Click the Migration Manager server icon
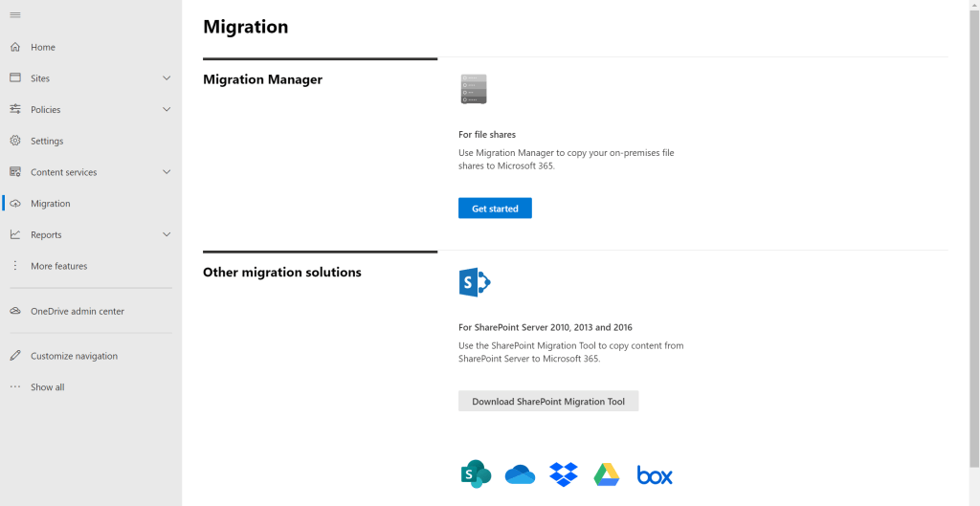980x506 pixels. tap(474, 89)
